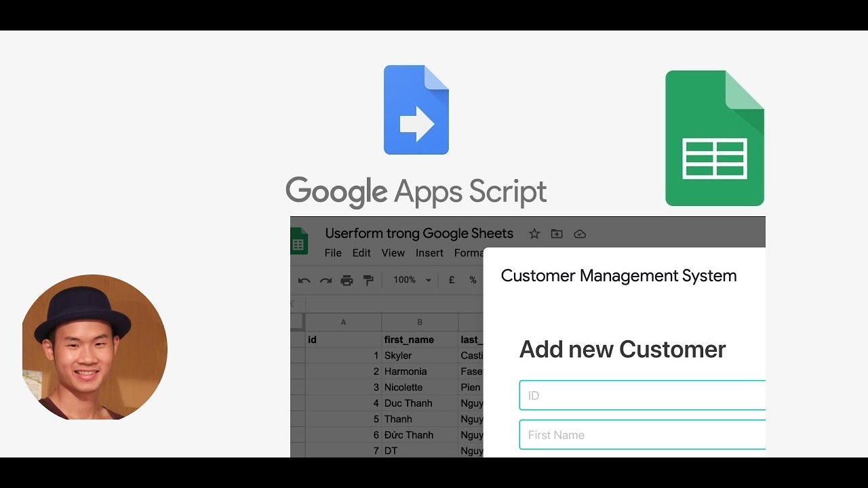Click the id cell with value 3
The height and width of the screenshot is (488, 868).
[343, 387]
